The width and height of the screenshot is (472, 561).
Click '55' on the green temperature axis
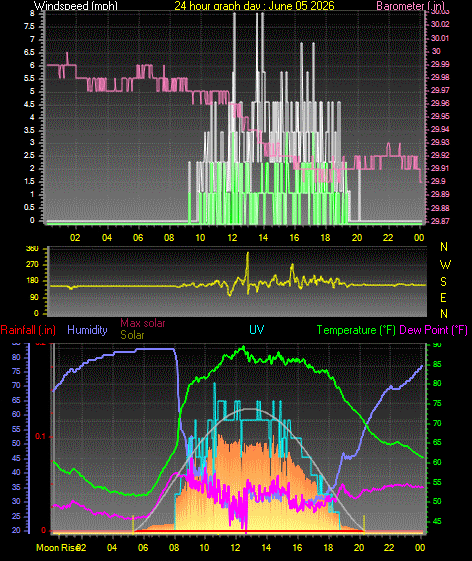tap(437, 483)
